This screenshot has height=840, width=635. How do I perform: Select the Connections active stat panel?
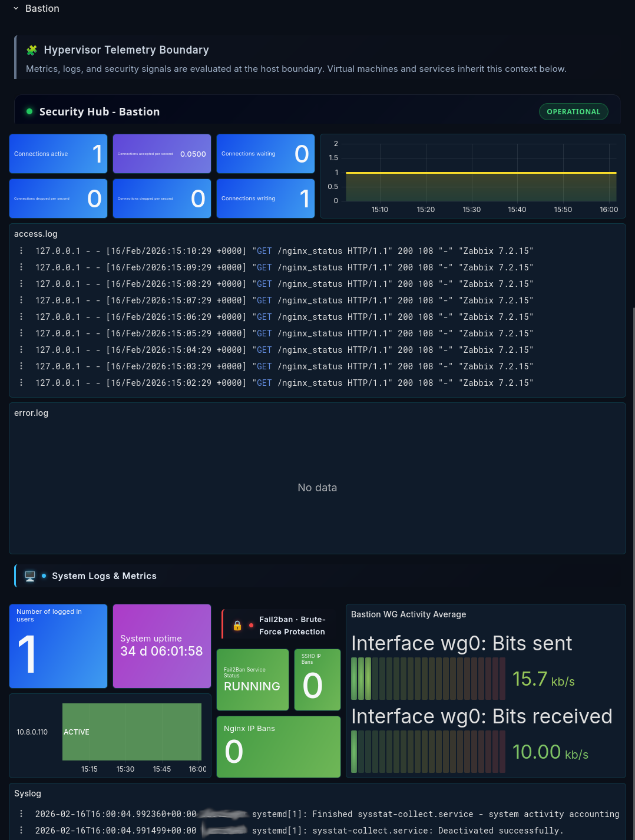58,154
